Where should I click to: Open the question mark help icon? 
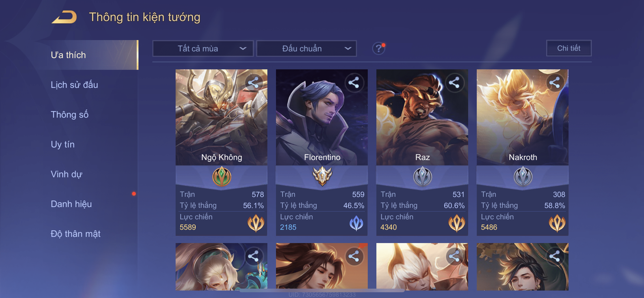pyautogui.click(x=379, y=48)
